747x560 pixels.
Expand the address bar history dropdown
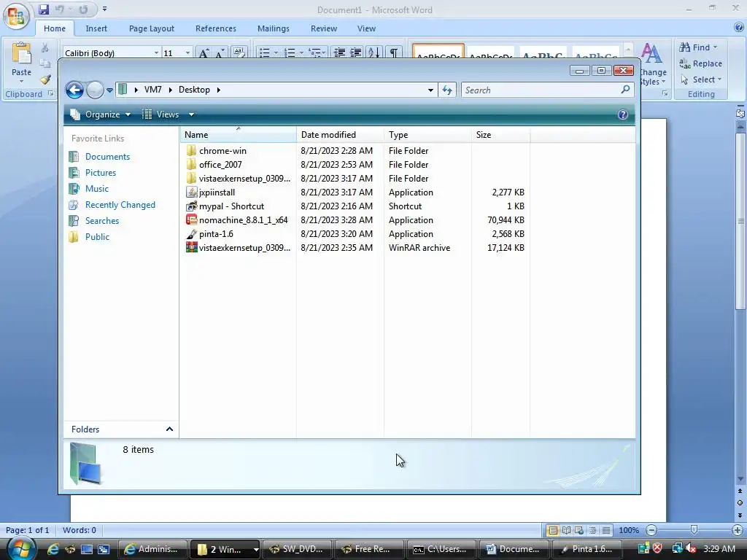pos(430,90)
